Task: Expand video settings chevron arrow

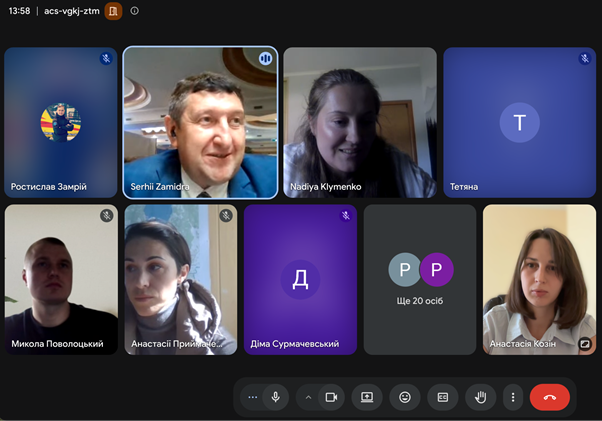Action: tap(308, 397)
